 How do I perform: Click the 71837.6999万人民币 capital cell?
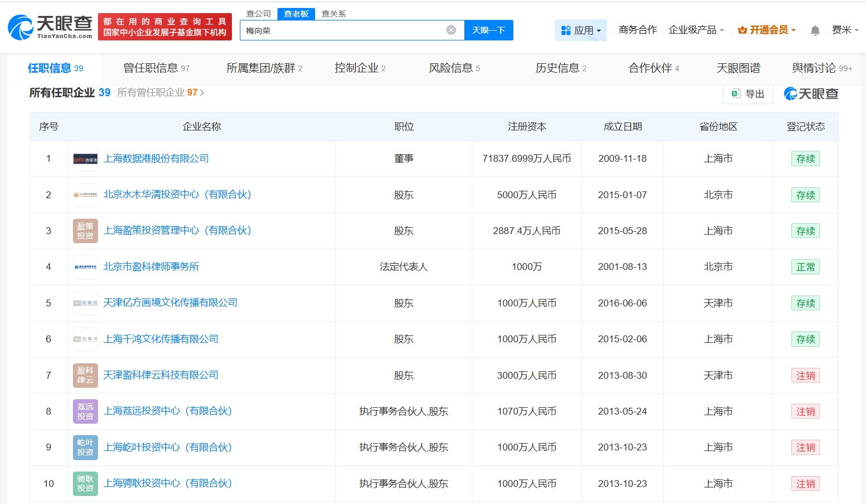pos(526,158)
